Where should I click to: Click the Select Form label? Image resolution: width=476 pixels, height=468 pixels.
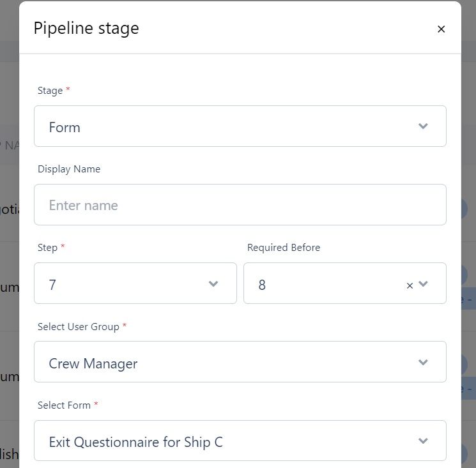tap(64, 405)
